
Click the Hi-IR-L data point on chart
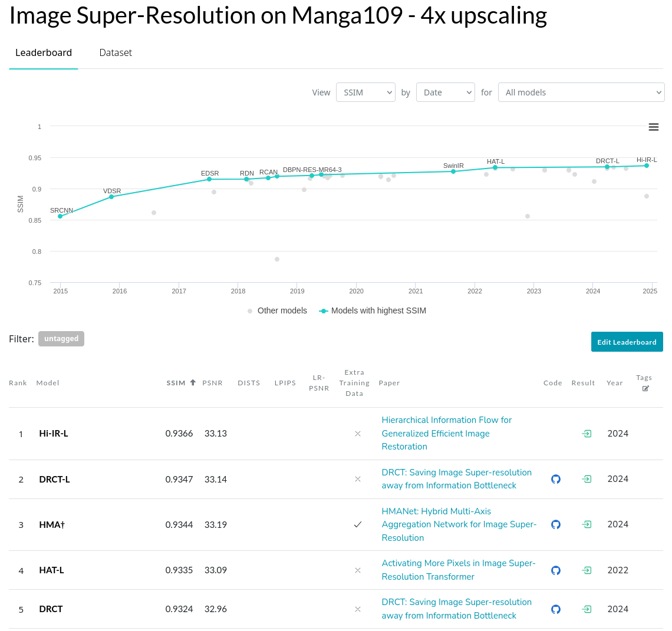647,166
